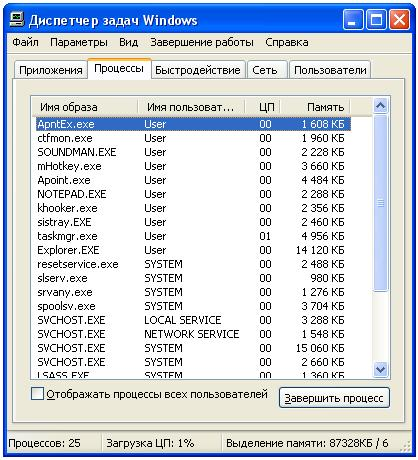The height and width of the screenshot is (460, 418).
Task: Toggle Отображать процессы всех пользователей checkbox
Action: 37,394
